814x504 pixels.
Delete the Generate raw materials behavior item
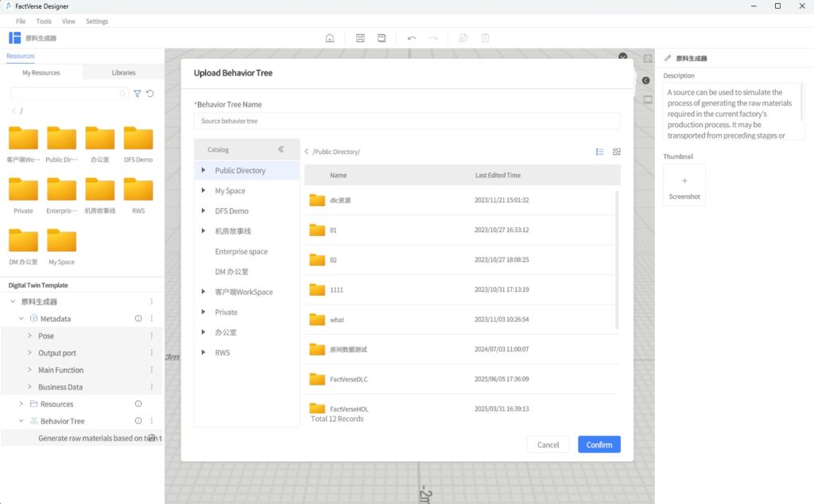[152, 438]
